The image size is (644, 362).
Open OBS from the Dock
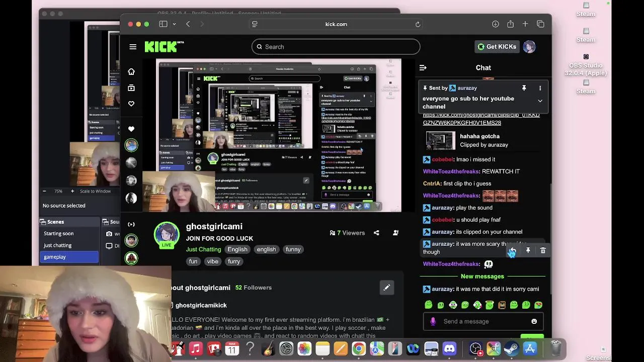click(x=476, y=348)
